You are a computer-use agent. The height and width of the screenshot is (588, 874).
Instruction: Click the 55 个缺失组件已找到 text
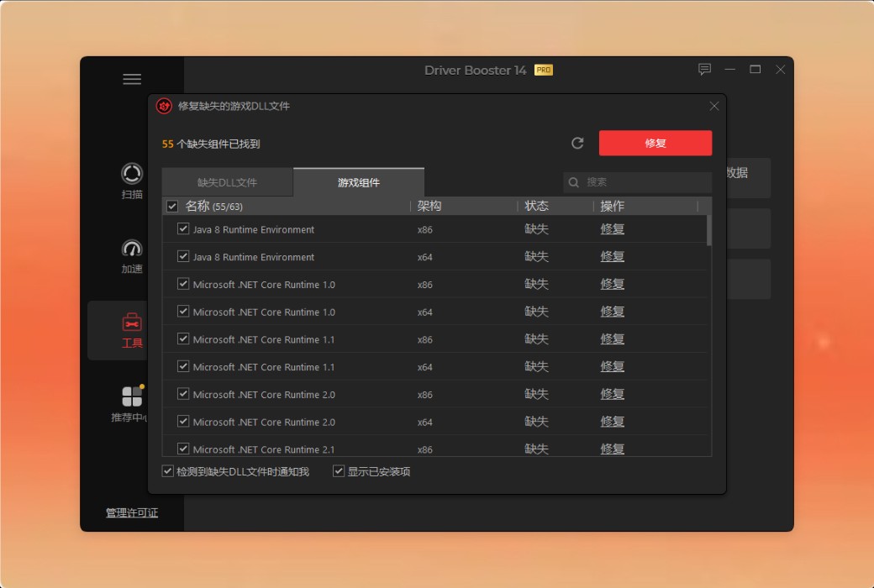coord(211,144)
